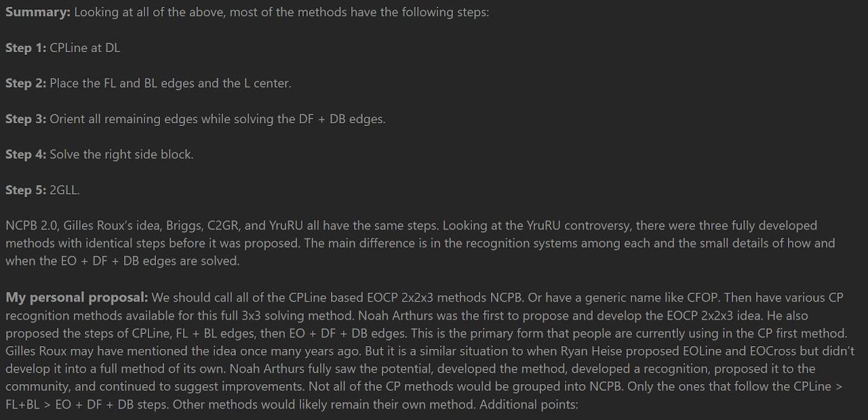Click the 'Step 1:' label

tap(26, 48)
